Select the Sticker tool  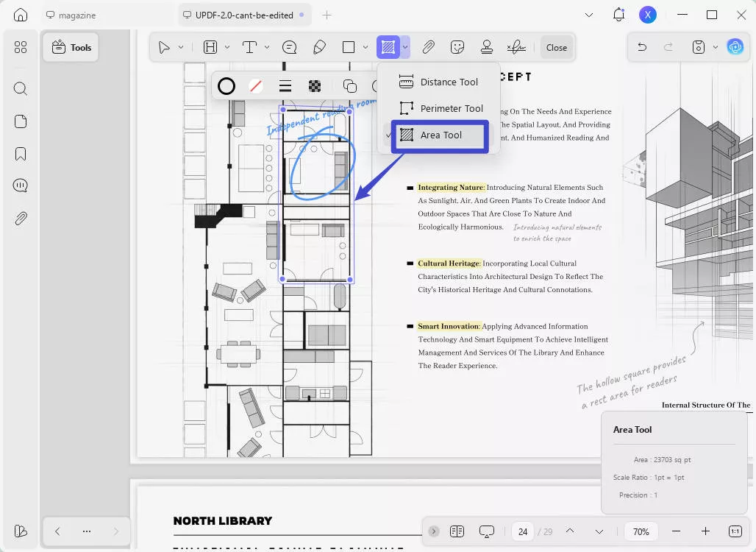coord(457,46)
